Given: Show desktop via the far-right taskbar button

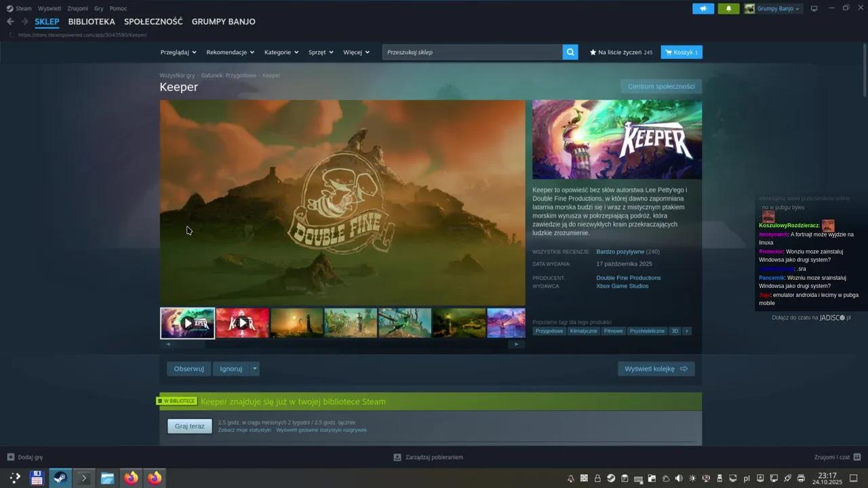Looking at the screenshot, I should tap(854, 479).
